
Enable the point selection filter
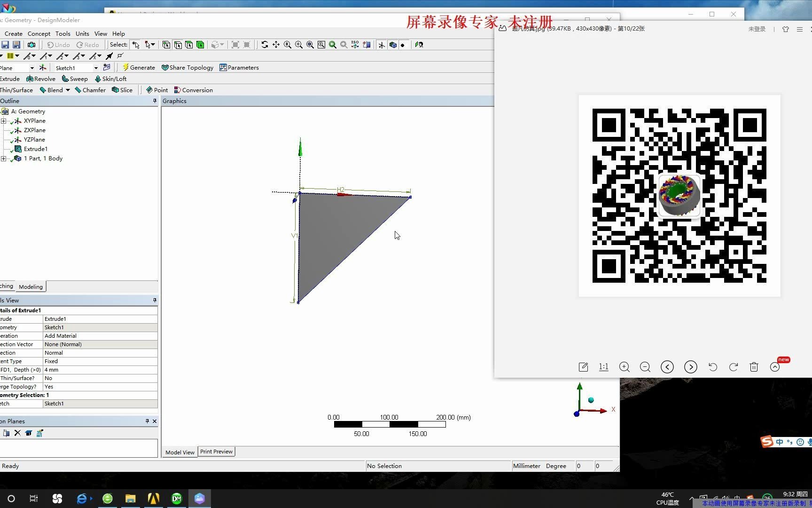point(166,45)
